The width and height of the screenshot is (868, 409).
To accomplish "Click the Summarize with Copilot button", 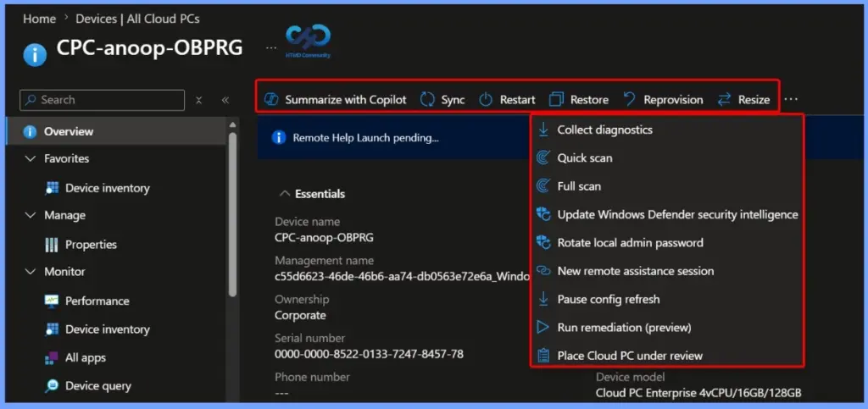I will (336, 100).
